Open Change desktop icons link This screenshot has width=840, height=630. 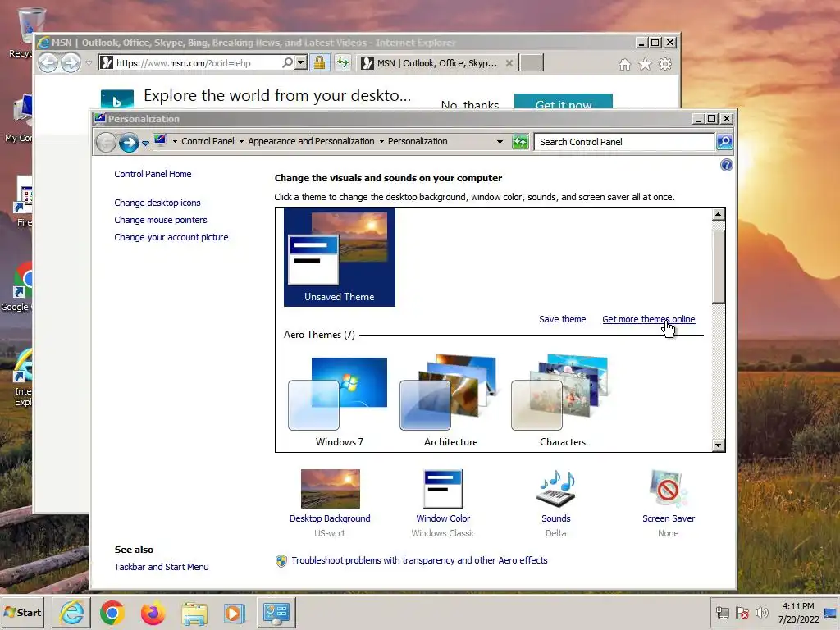pyautogui.click(x=157, y=203)
